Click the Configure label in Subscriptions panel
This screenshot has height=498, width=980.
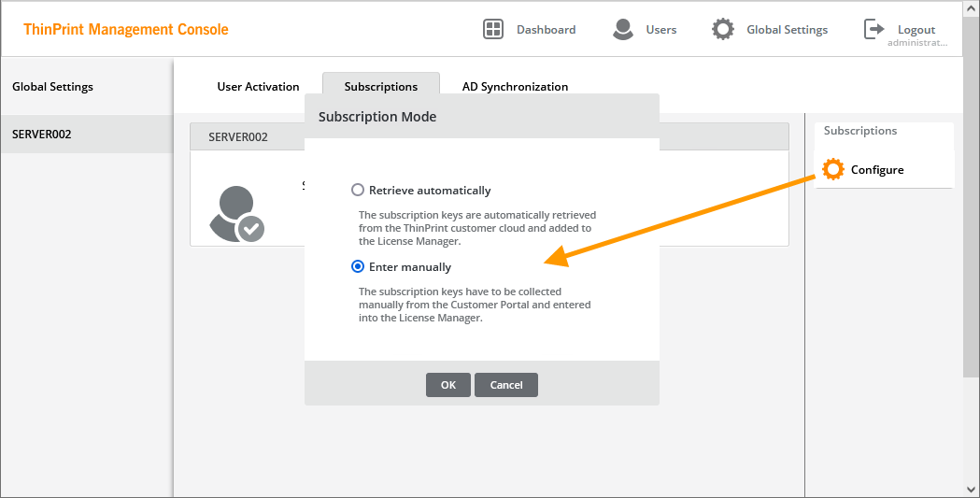tap(877, 170)
